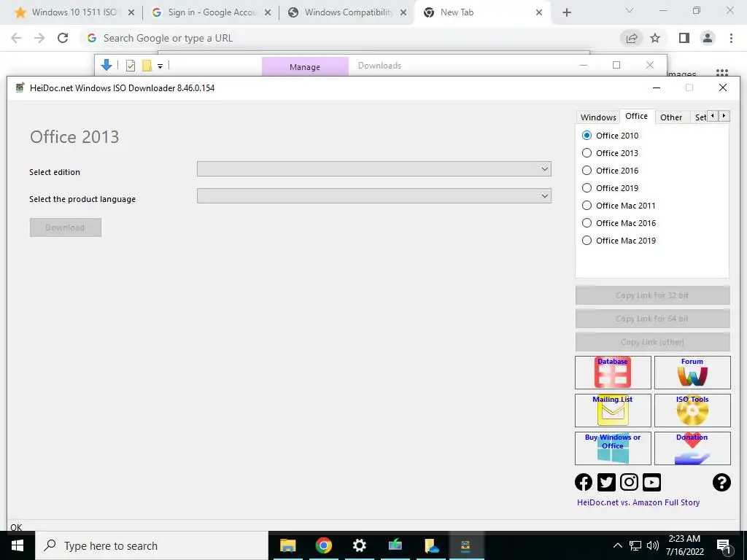This screenshot has width=747, height=560.
Task: Close the Windows 10 1511 ISO tab
Action: click(131, 12)
